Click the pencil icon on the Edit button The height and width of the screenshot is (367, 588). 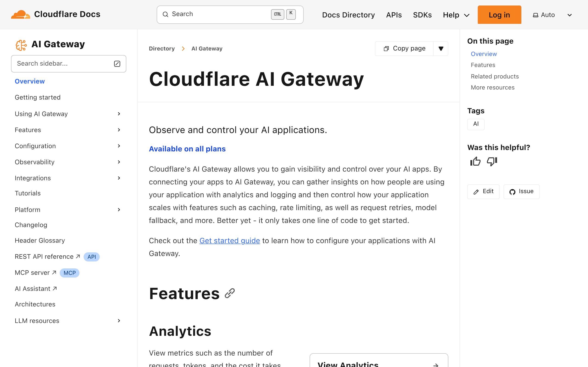click(x=476, y=192)
